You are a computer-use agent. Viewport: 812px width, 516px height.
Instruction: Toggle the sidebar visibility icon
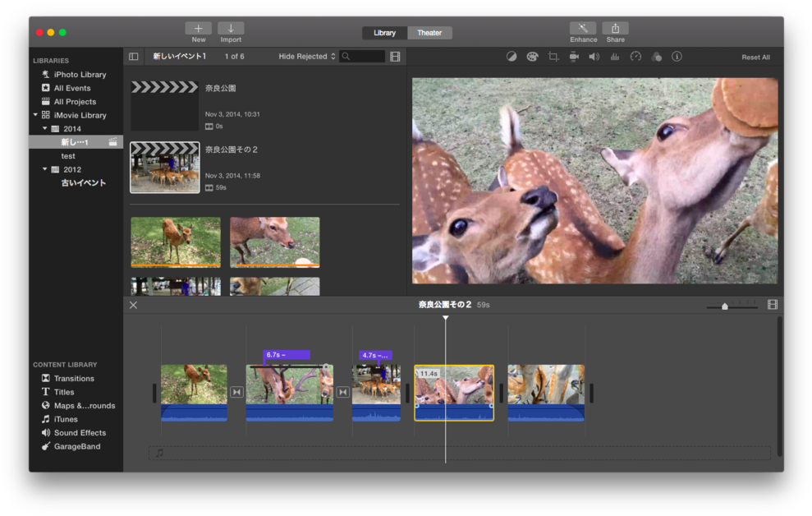pyautogui.click(x=133, y=56)
